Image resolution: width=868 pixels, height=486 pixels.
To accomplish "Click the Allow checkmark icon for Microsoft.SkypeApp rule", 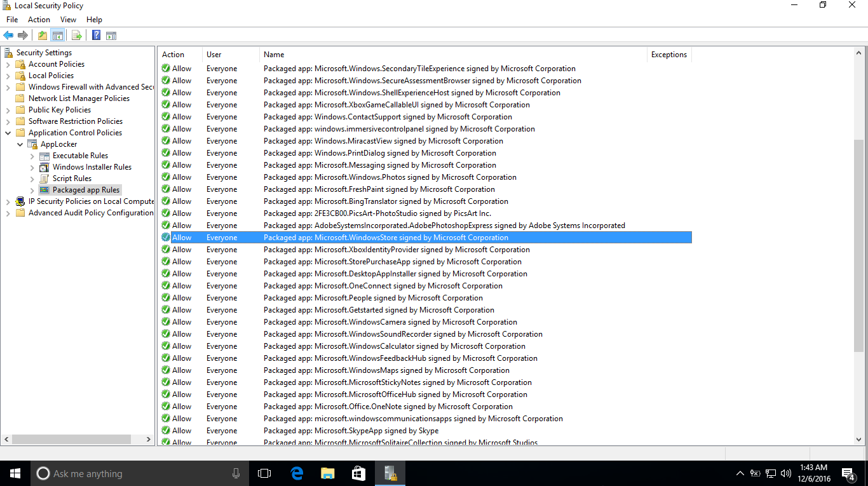I will pyautogui.click(x=166, y=431).
